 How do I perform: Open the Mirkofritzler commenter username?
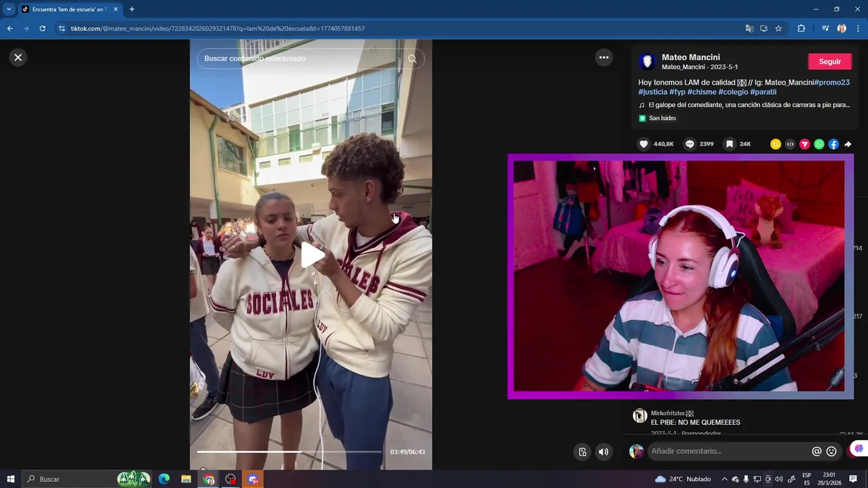[x=672, y=413]
